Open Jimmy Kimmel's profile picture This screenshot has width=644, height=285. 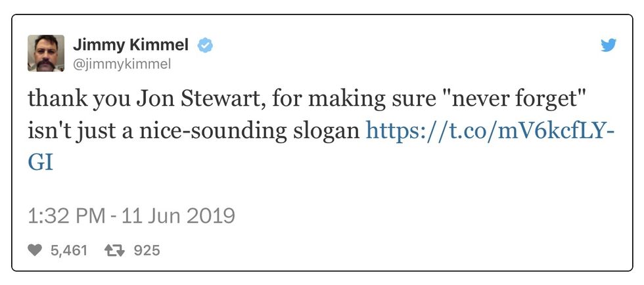point(46,53)
